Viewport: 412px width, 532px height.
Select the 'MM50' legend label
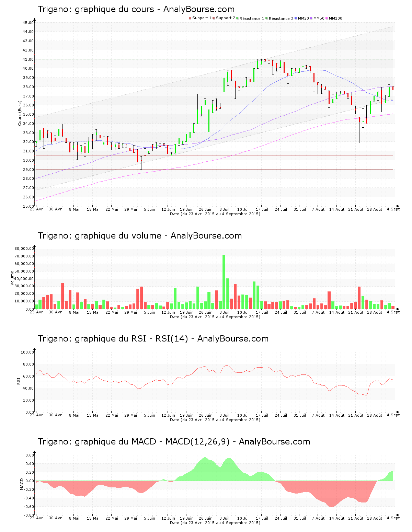pos(319,18)
